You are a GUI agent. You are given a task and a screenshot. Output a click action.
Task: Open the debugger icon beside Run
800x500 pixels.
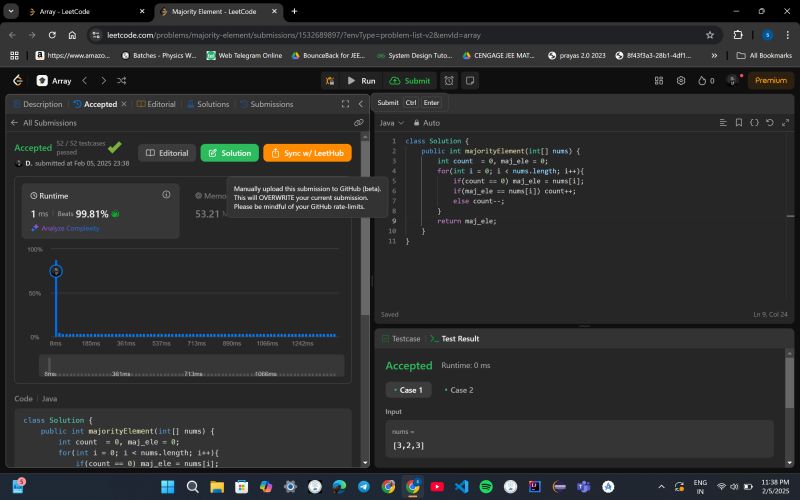pyautogui.click(x=331, y=80)
